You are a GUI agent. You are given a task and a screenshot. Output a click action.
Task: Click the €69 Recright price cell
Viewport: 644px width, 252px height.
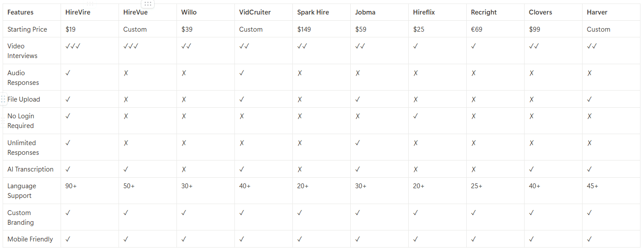[477, 29]
